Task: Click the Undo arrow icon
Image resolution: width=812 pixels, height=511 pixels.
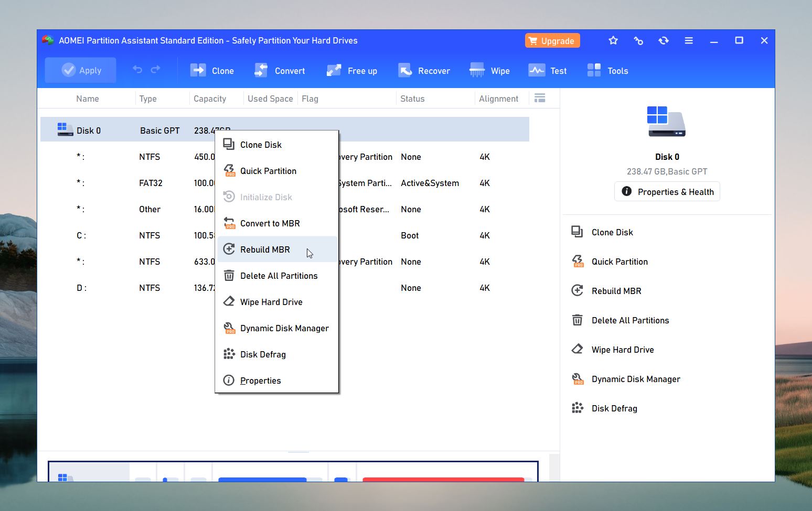Action: pyautogui.click(x=137, y=70)
